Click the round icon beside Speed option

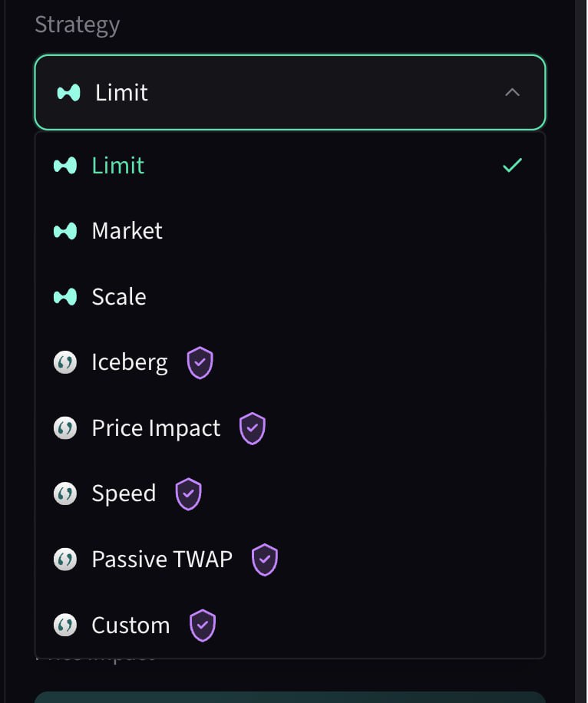(65, 493)
